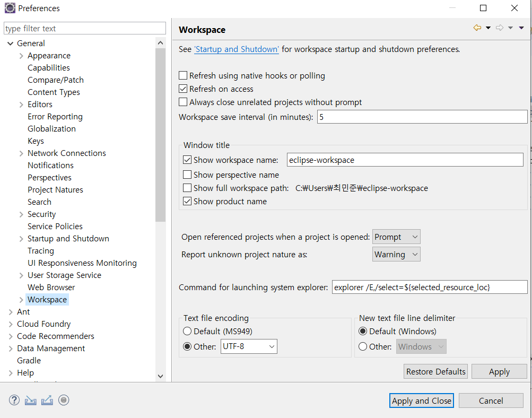Image resolution: width=532 pixels, height=418 pixels.
Task: Expand the Ant category
Action: pyautogui.click(x=11, y=312)
